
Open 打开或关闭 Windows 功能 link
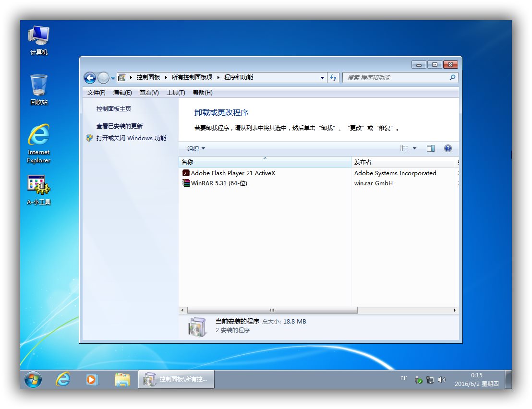tap(131, 138)
